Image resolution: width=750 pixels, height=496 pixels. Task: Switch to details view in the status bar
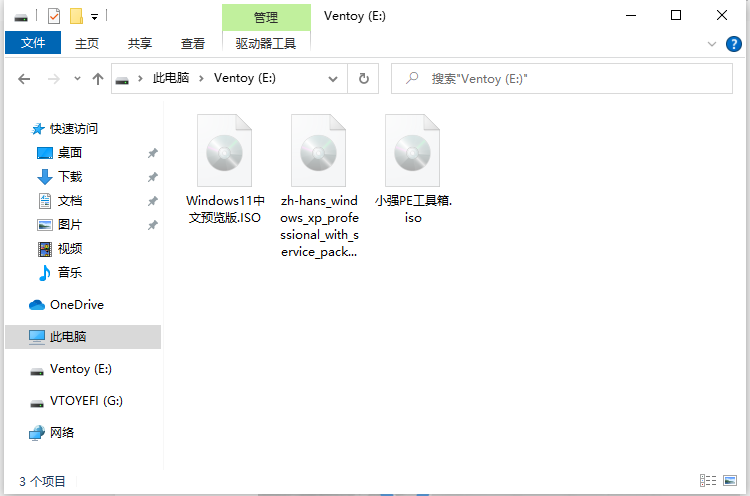(x=708, y=480)
